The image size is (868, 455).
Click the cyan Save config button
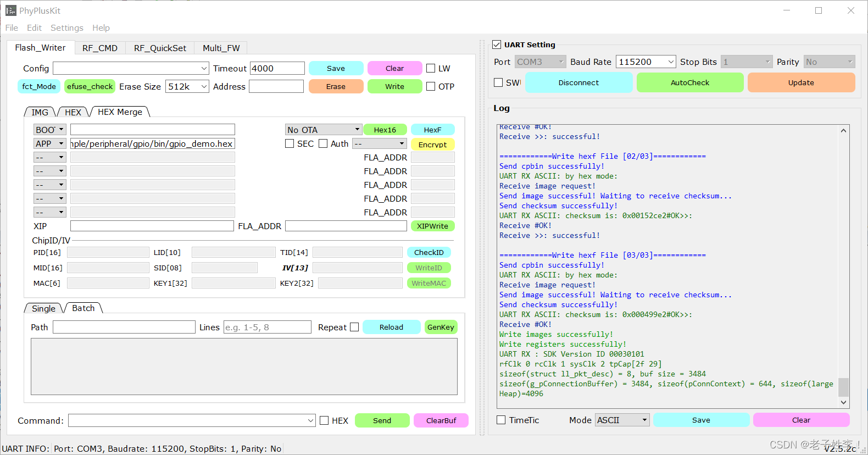click(336, 68)
